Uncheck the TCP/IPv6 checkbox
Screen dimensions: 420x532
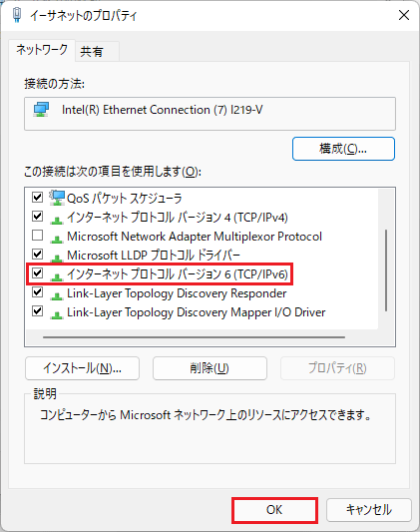point(37,273)
